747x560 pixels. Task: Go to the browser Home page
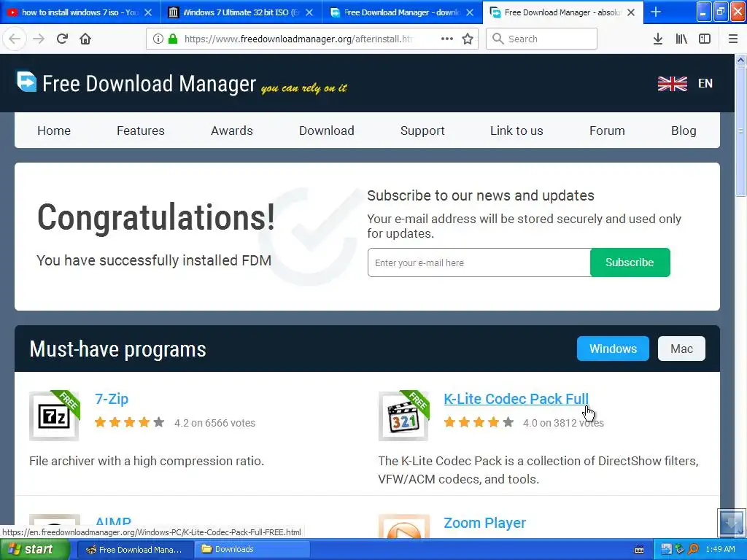coord(85,39)
